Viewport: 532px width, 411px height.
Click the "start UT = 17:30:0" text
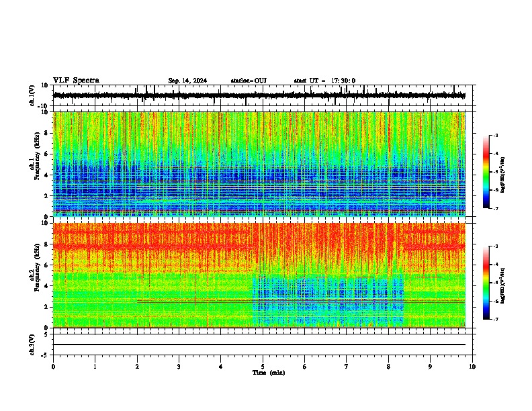[x=324, y=81]
